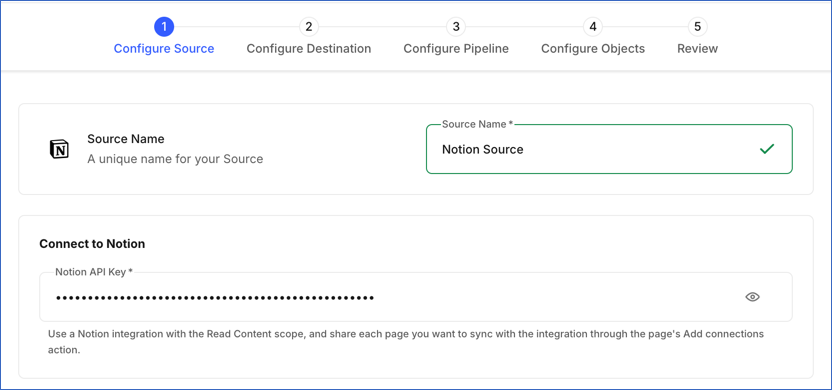
Task: Click step 3 circle in the stepper
Action: coord(456,27)
